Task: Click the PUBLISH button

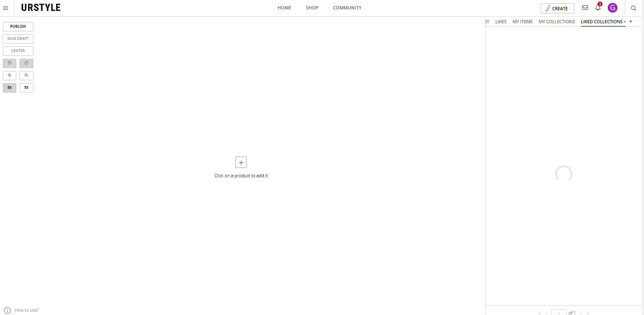Action: point(18,26)
